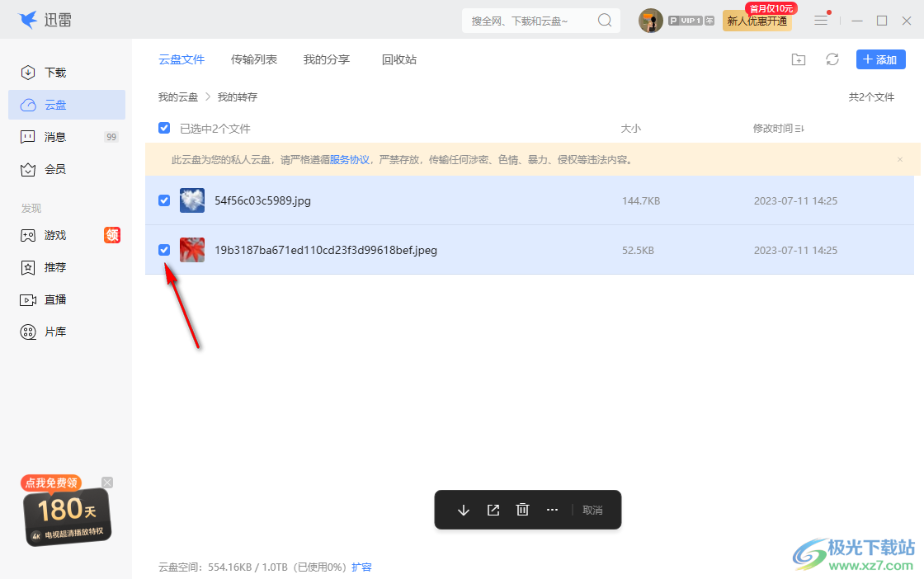The width and height of the screenshot is (924, 579).
Task: Click the search magnifier icon
Action: coord(605,21)
